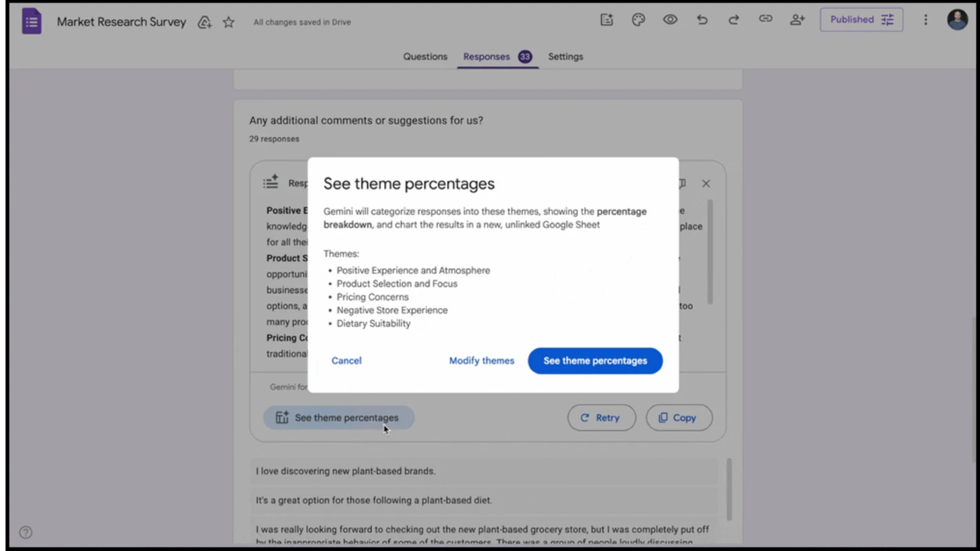Image resolution: width=980 pixels, height=551 pixels.
Task: Retry the Gemini response summary
Action: click(601, 418)
